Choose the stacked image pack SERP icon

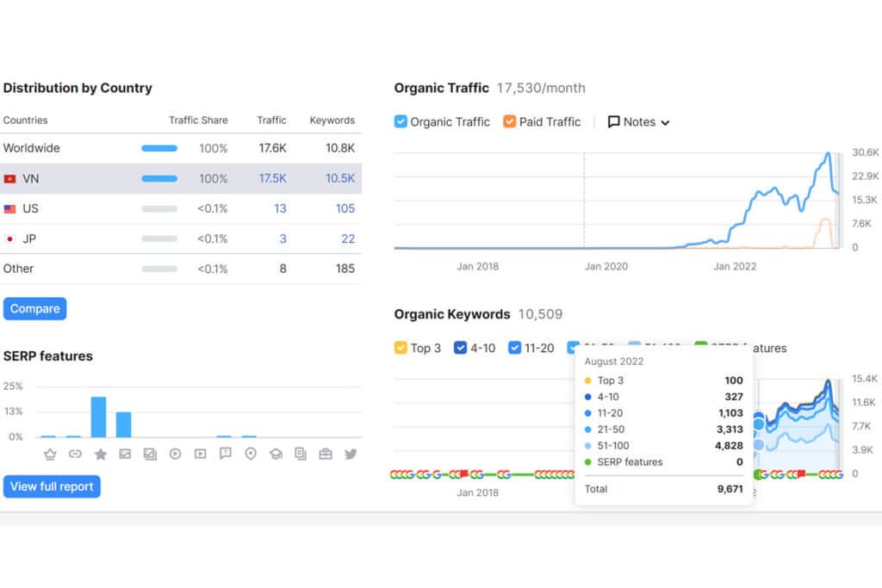pyautogui.click(x=150, y=454)
